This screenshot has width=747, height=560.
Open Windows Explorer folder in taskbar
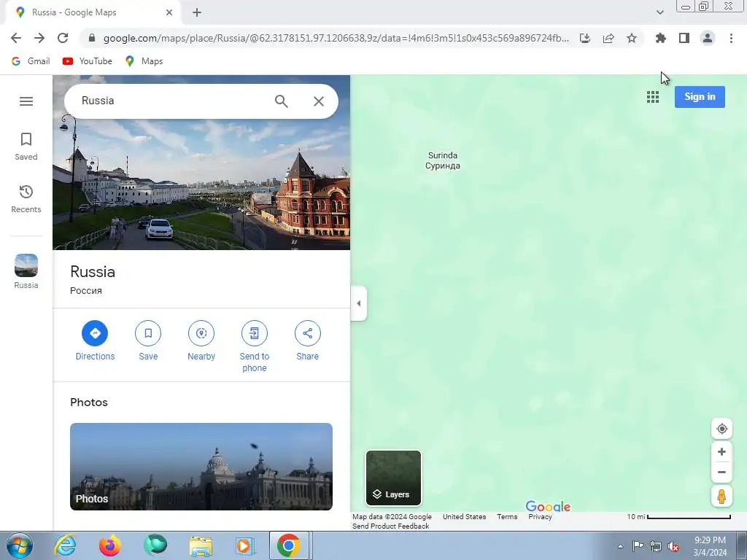201,545
